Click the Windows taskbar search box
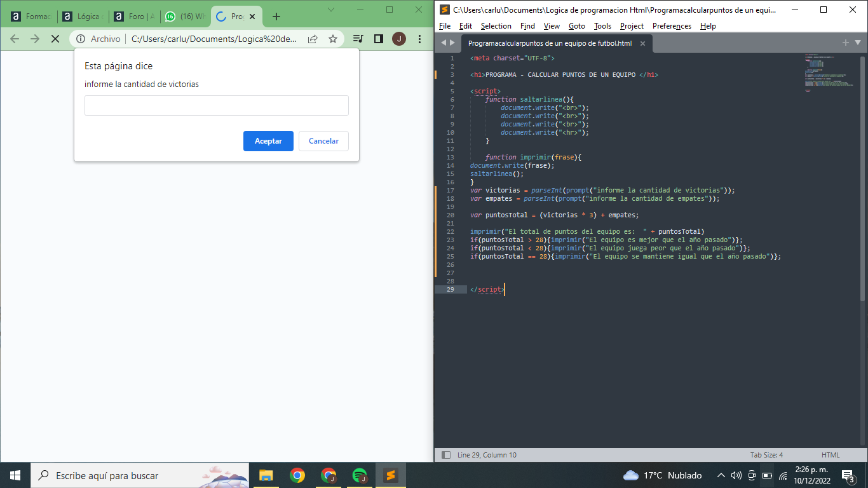This screenshot has width=868, height=488. pos(140,475)
